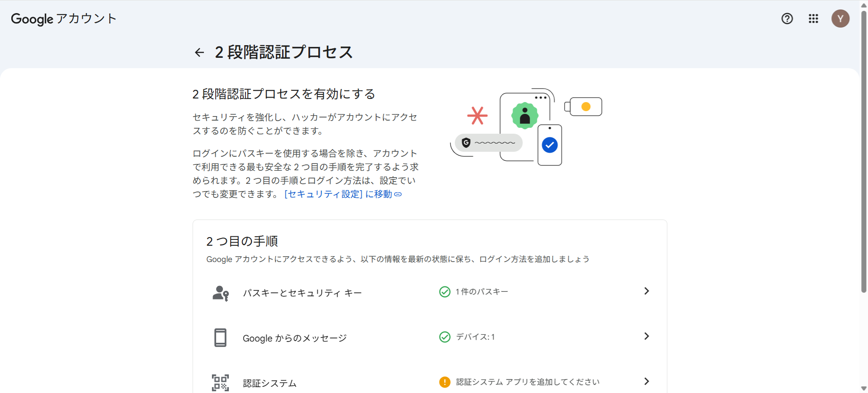868x393 pixels.
Task: Click the orange warning icon for authenticator
Action: click(x=444, y=382)
